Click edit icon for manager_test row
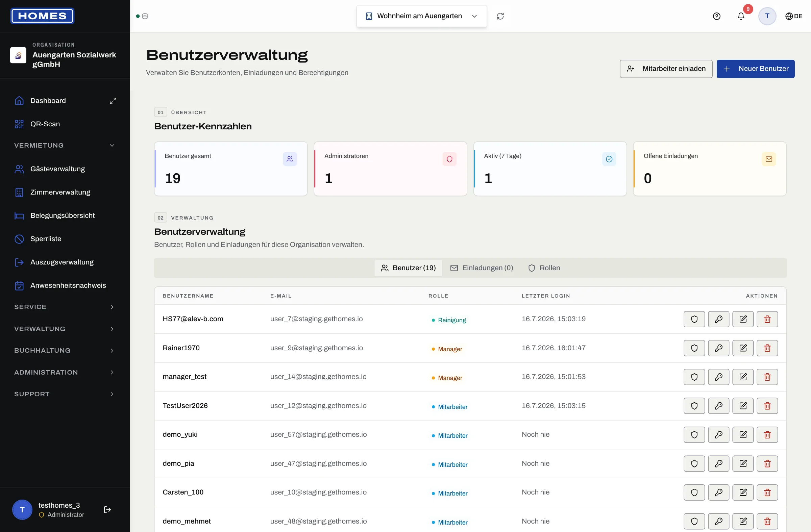This screenshot has width=811, height=532. [743, 377]
